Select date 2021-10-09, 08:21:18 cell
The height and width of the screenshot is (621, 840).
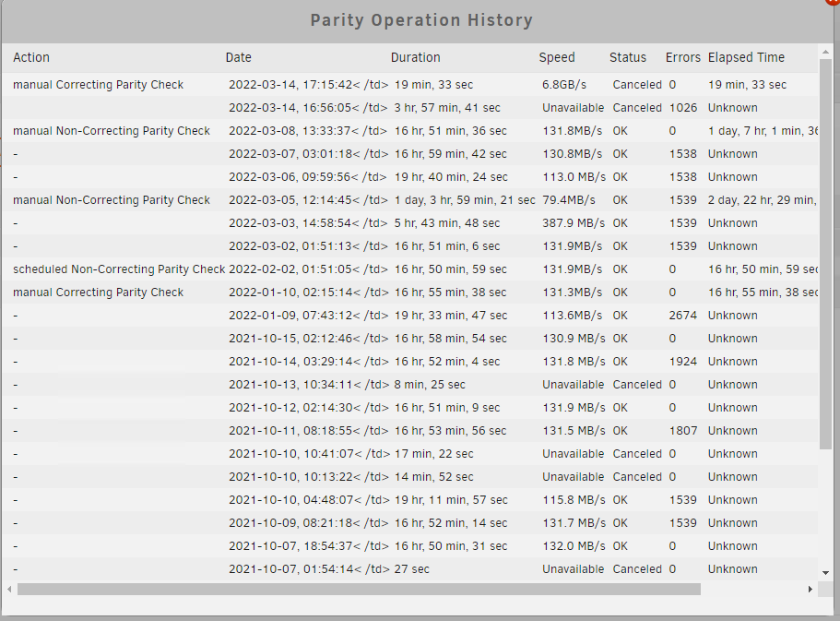click(308, 523)
